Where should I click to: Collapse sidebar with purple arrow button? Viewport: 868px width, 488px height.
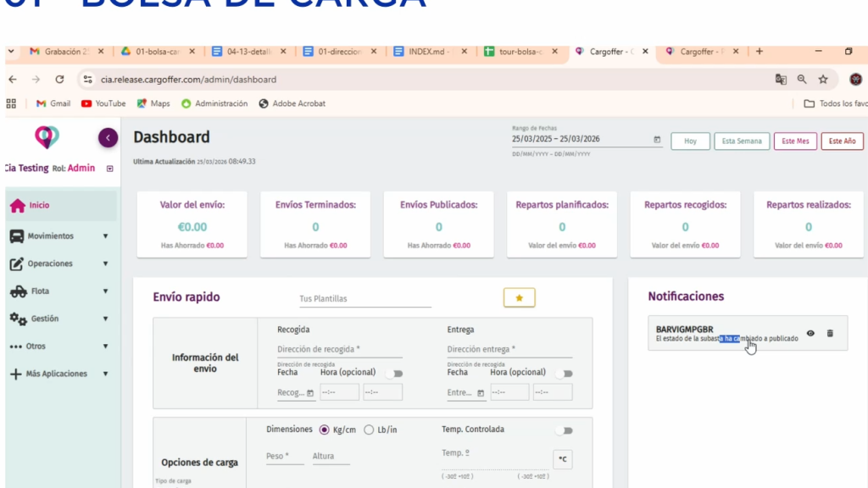pyautogui.click(x=108, y=137)
